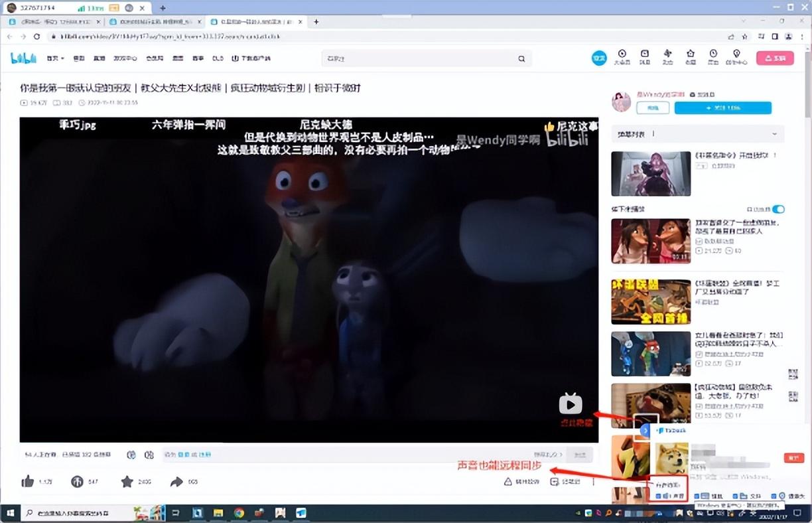Switch to the second browser tab

tap(155, 21)
